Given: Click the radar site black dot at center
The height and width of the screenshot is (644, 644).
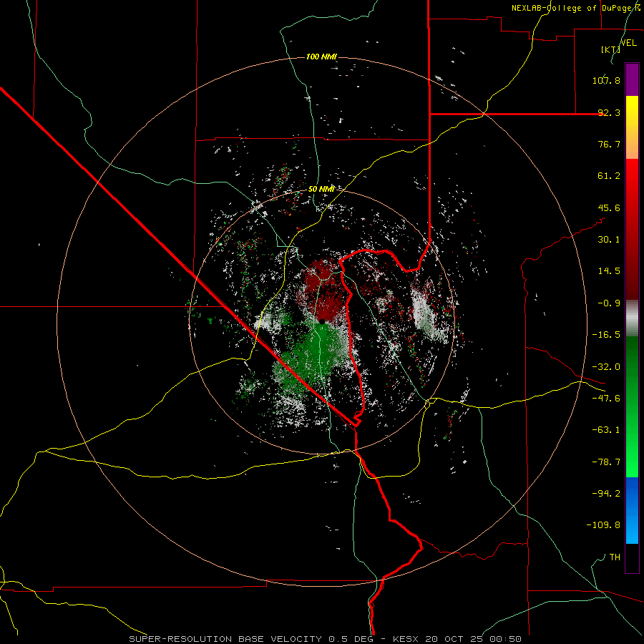Looking at the screenshot, I should pos(322,321).
